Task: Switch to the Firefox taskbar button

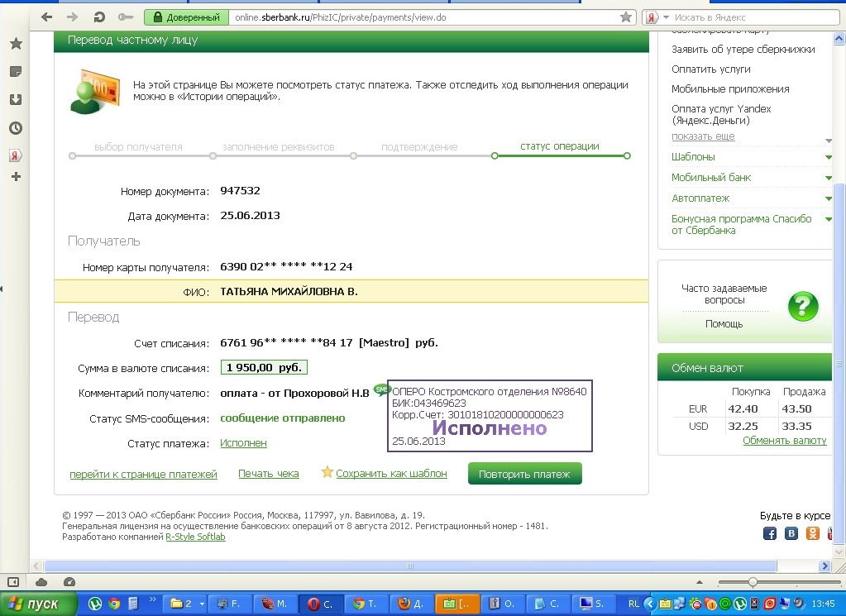Action: point(413,604)
